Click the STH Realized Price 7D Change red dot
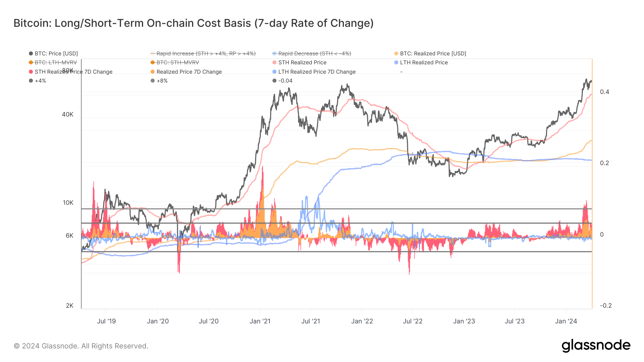This screenshot has height=362, width=644. 31,72
